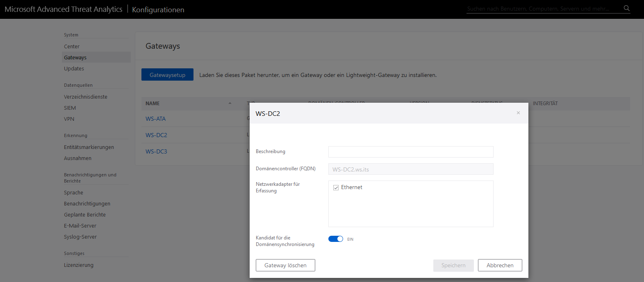Open the Center settings page
This screenshot has height=282, width=644.
tap(72, 47)
